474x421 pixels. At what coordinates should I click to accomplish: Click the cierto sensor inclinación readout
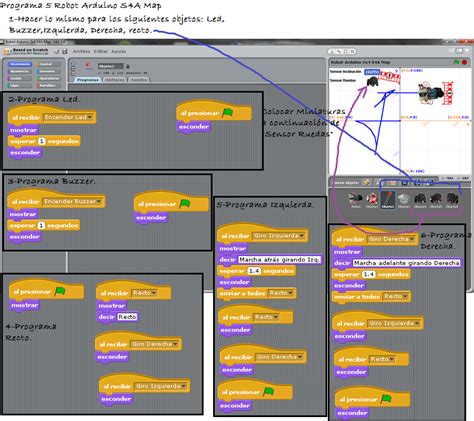click(x=372, y=72)
